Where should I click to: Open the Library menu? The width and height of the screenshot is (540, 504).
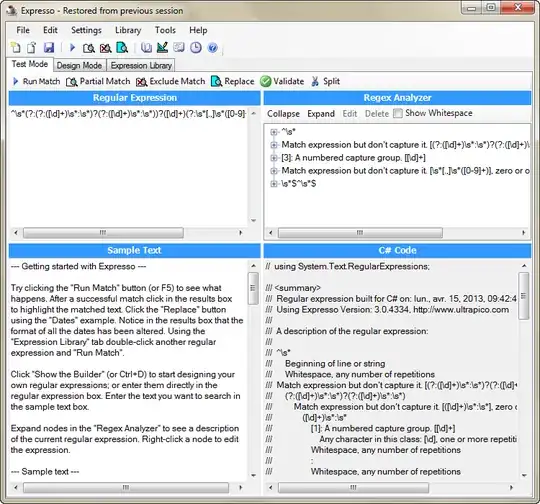128,30
